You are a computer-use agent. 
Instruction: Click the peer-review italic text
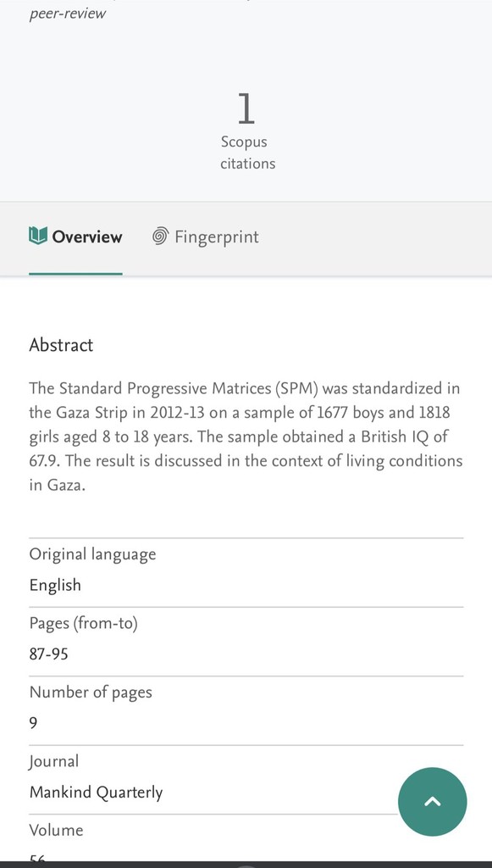click(68, 14)
